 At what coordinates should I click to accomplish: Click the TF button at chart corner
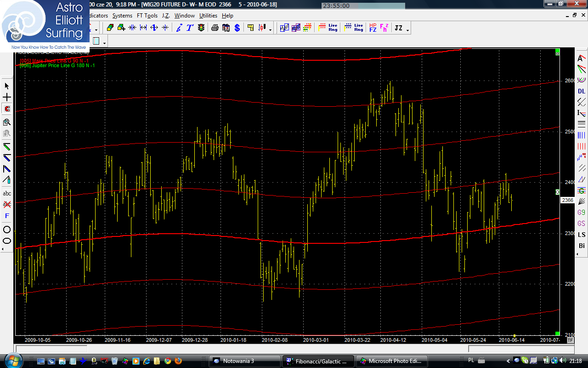click(x=570, y=340)
